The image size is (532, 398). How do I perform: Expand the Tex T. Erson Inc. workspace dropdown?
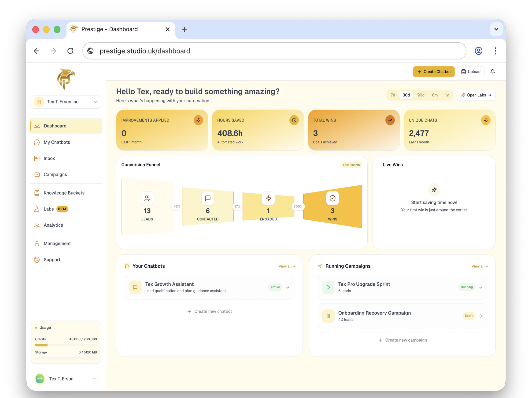click(66, 102)
